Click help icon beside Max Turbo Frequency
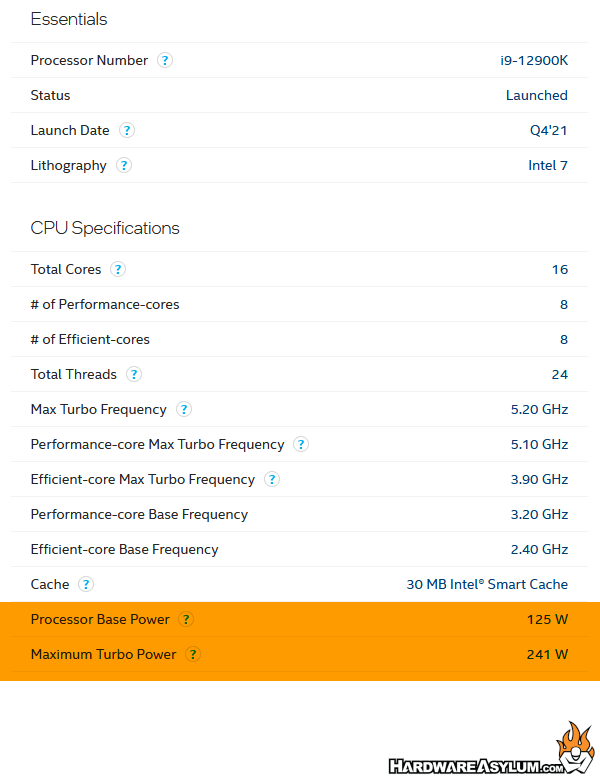600x780 pixels. [184, 409]
